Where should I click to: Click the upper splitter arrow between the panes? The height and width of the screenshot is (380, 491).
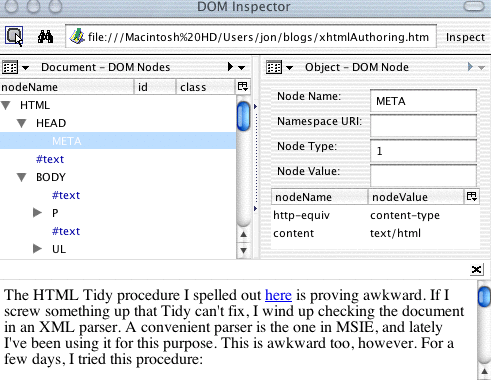[x=256, y=107]
